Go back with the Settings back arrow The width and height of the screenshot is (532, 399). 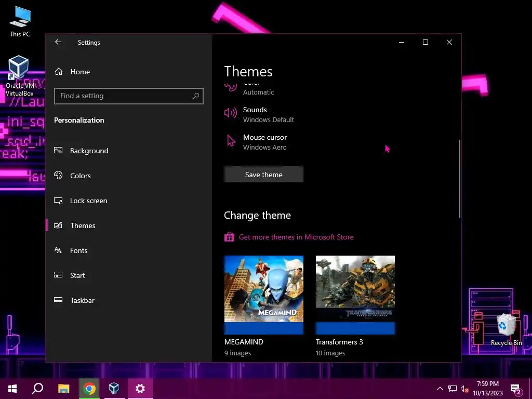pyautogui.click(x=58, y=42)
